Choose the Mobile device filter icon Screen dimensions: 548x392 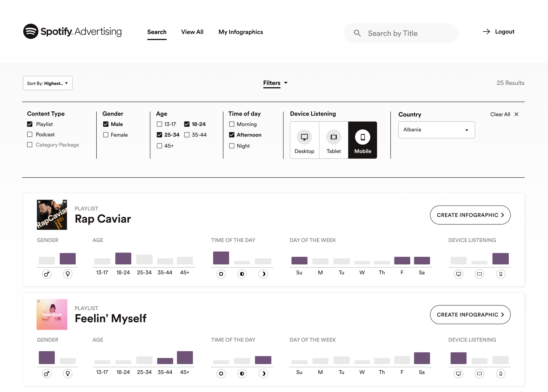(362, 137)
